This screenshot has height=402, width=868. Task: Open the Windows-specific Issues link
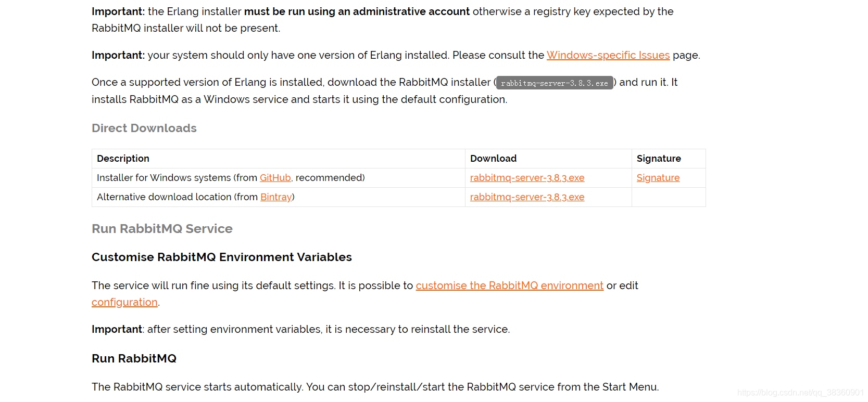coord(608,55)
